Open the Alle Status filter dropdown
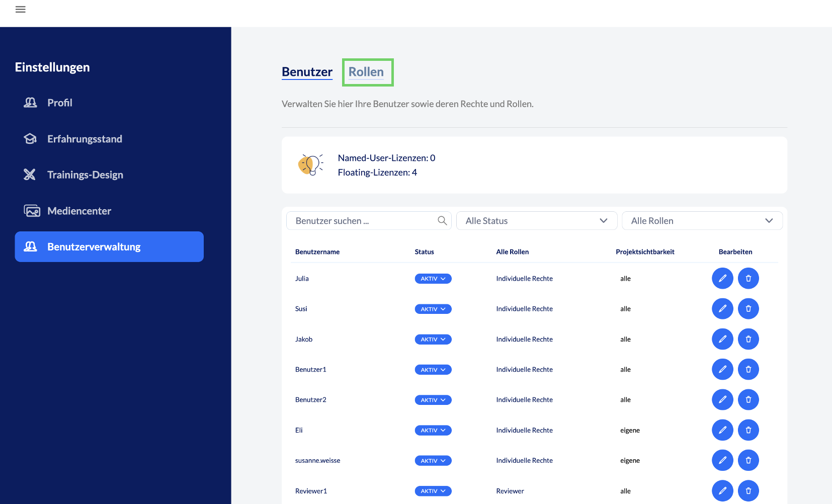 pyautogui.click(x=537, y=221)
